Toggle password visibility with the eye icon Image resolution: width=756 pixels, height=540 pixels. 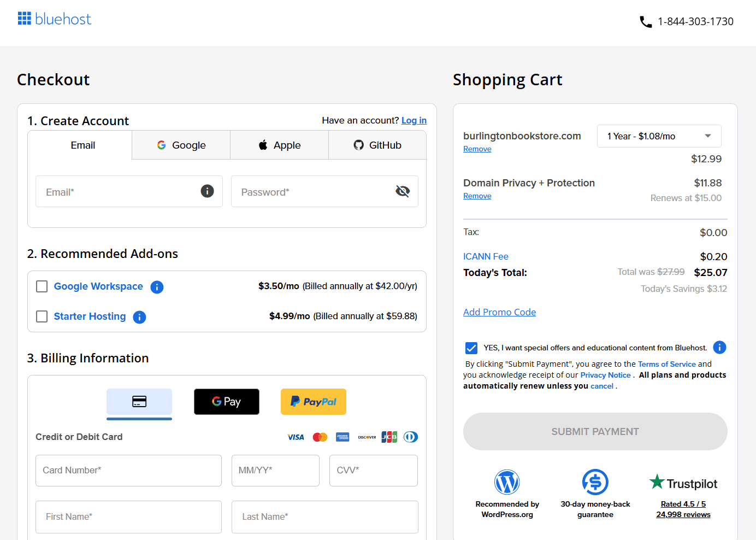click(x=403, y=191)
